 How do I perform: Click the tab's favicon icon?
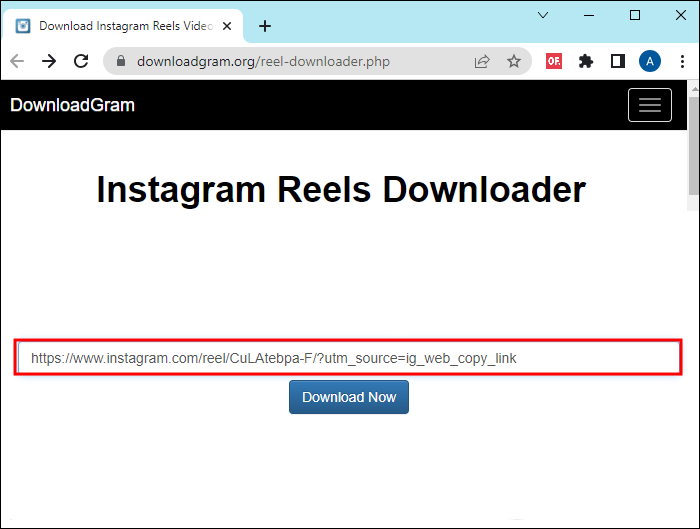(x=23, y=26)
